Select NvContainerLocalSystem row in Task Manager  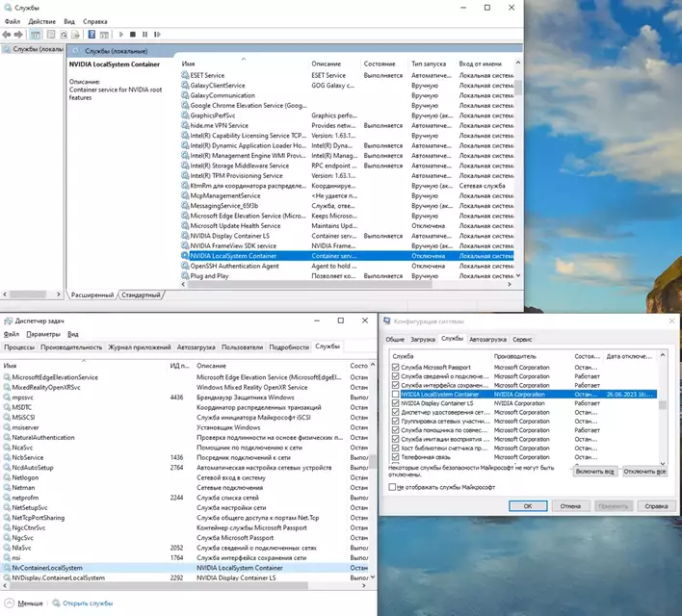(185, 568)
